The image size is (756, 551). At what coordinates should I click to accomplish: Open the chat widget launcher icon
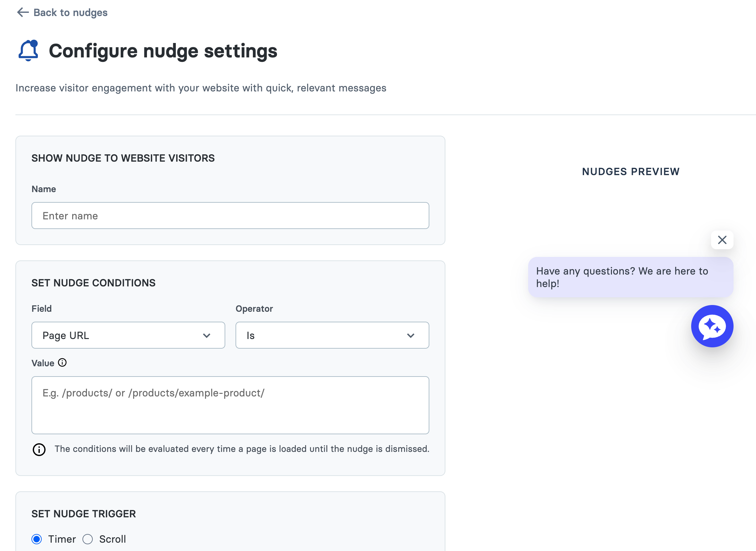click(x=712, y=326)
